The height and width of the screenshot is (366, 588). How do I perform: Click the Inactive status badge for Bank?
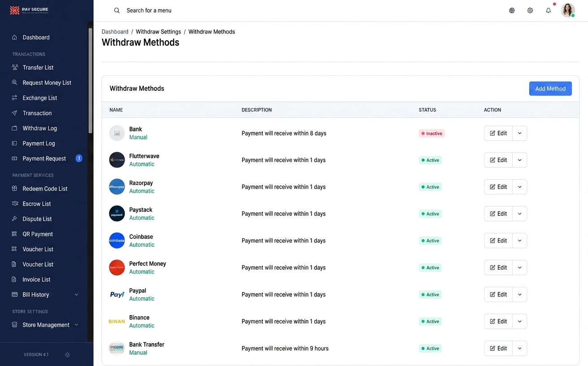click(x=432, y=133)
